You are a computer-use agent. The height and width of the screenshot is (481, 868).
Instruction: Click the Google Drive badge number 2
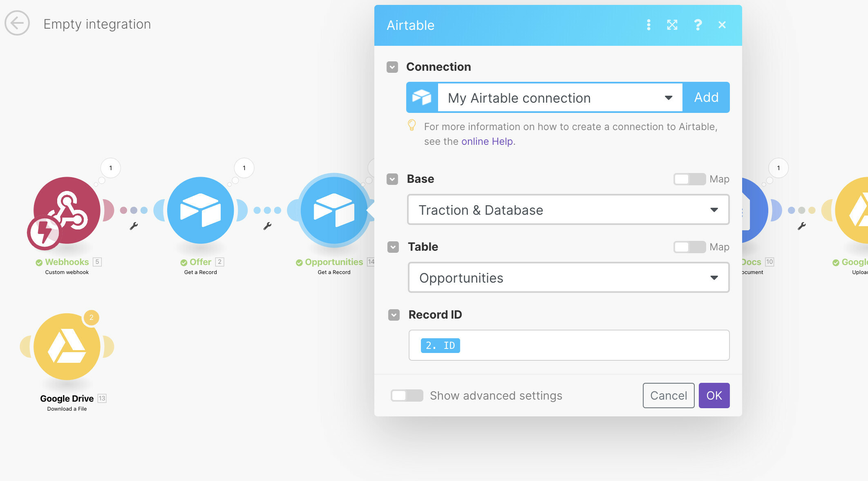(x=92, y=317)
